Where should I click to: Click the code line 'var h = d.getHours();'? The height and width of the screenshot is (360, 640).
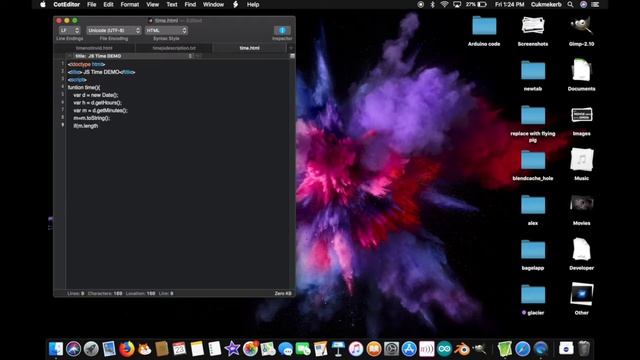click(x=98, y=103)
